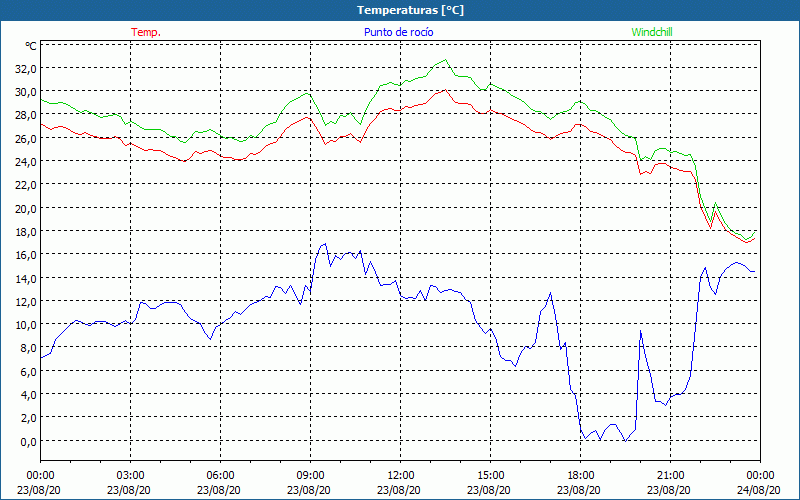Click the "12,0" y-axis value
The image size is (800, 500).
tap(26, 302)
